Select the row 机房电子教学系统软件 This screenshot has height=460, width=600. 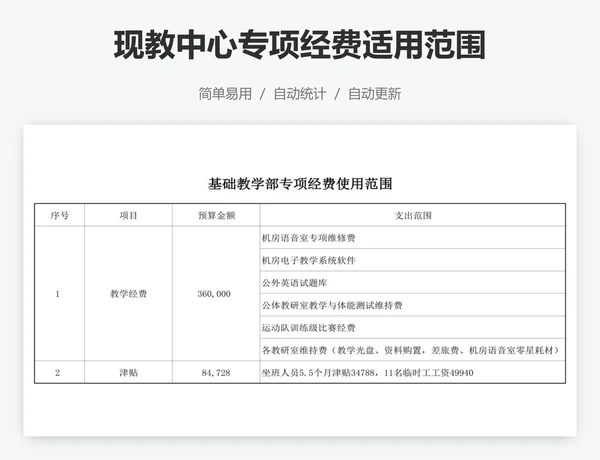click(x=412, y=260)
